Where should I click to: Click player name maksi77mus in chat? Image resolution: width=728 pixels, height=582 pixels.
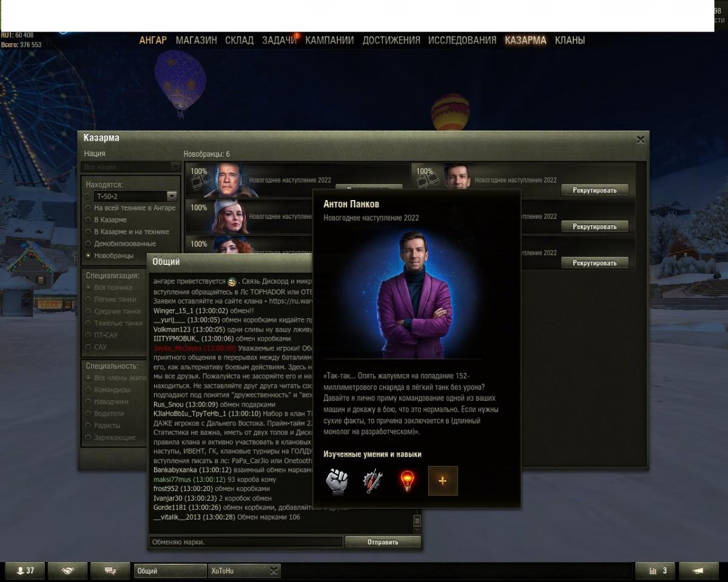[x=174, y=479]
